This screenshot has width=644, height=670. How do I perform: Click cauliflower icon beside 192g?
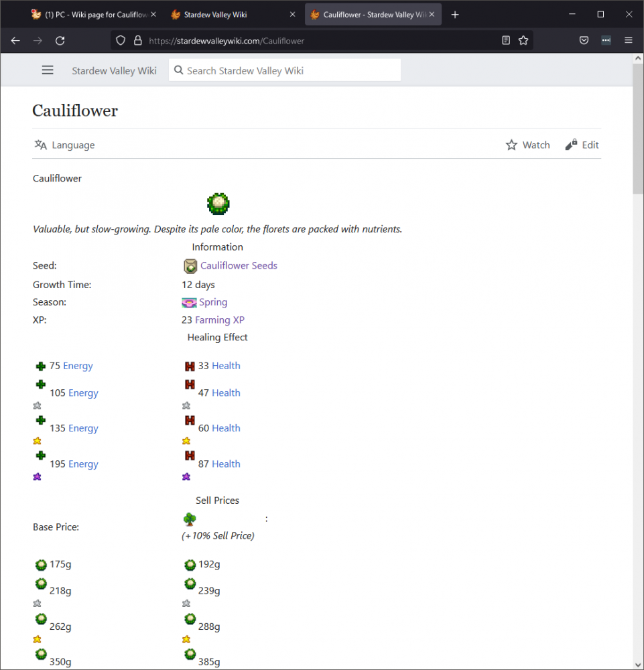[190, 565]
